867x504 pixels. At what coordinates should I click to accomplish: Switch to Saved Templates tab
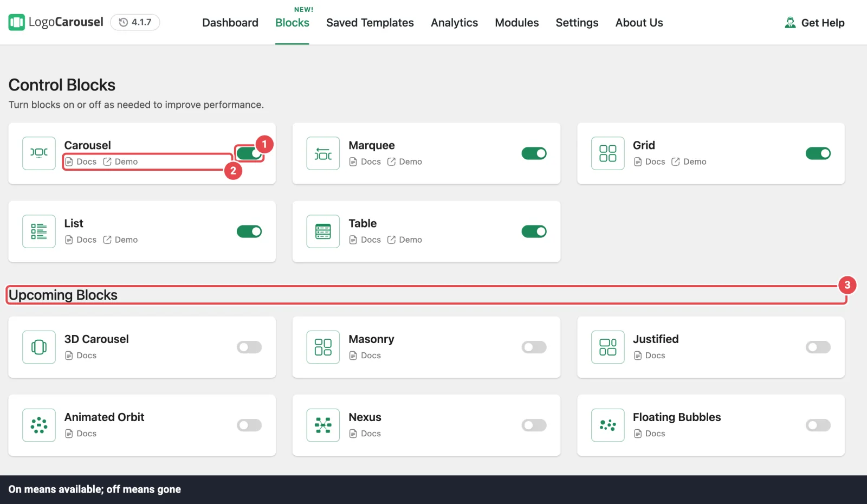pyautogui.click(x=370, y=23)
